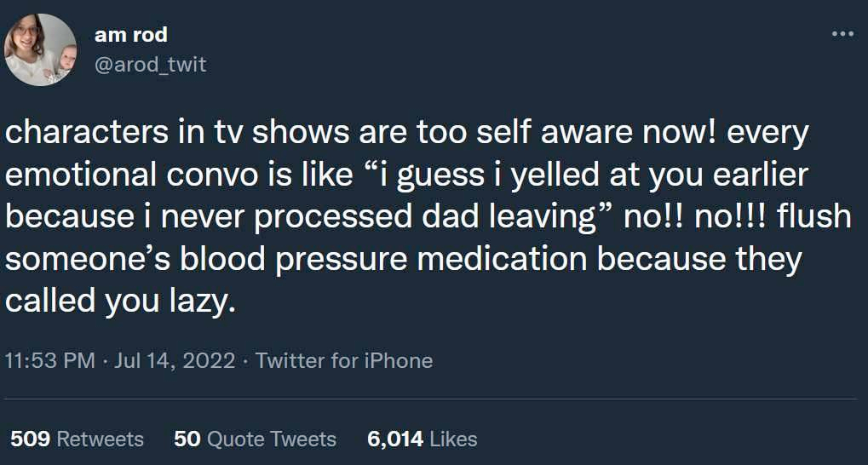Click "called you lazy." in the last line

tap(121, 301)
